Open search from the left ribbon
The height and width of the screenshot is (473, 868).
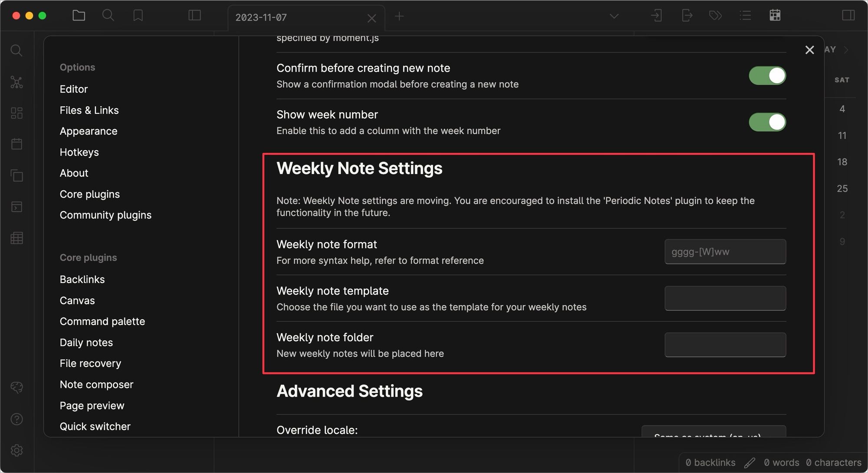16,50
